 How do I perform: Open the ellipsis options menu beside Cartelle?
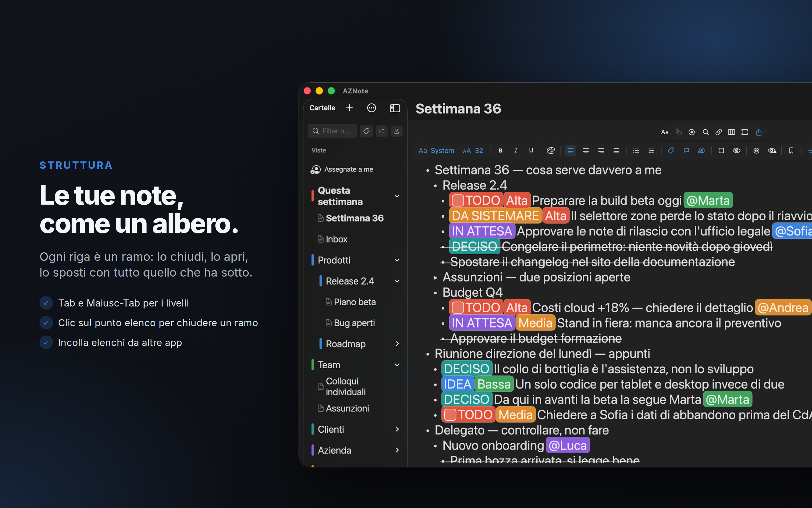(371, 108)
